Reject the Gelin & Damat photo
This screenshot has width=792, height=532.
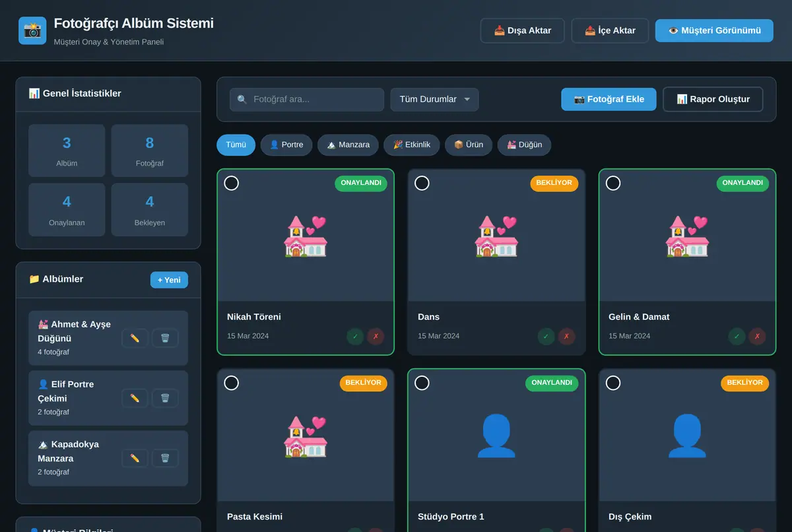757,337
